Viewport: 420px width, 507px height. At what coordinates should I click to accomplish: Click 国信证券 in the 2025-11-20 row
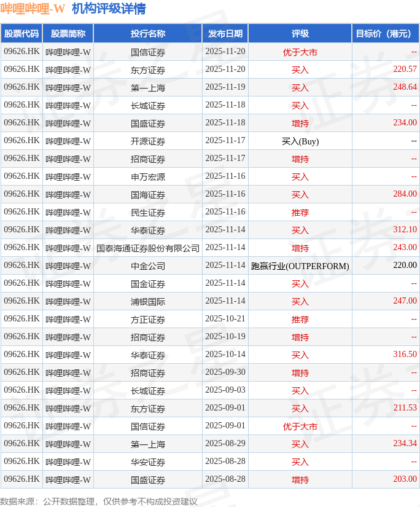tap(148, 52)
